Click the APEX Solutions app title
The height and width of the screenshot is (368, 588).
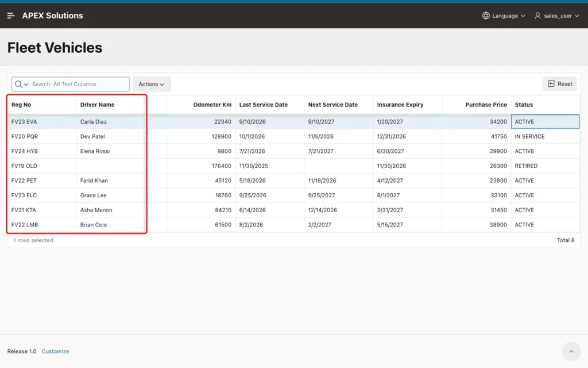(x=52, y=16)
